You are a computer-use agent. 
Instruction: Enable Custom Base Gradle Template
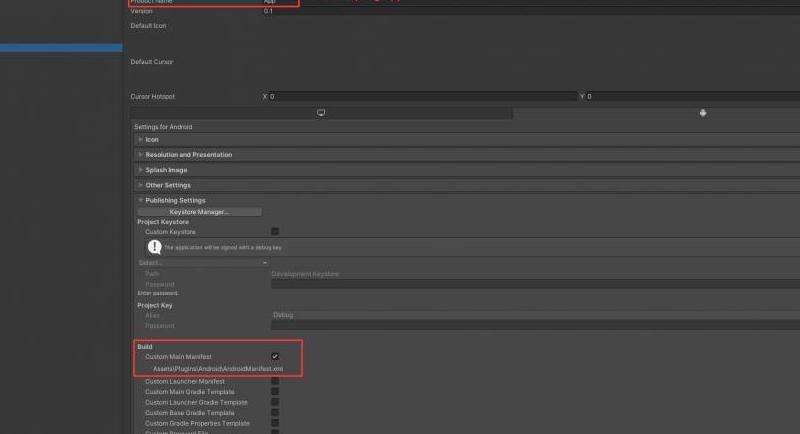(275, 413)
